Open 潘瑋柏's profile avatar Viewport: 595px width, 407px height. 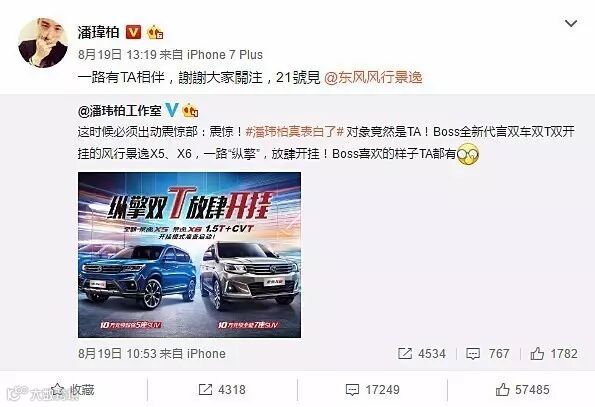pyautogui.click(x=42, y=42)
